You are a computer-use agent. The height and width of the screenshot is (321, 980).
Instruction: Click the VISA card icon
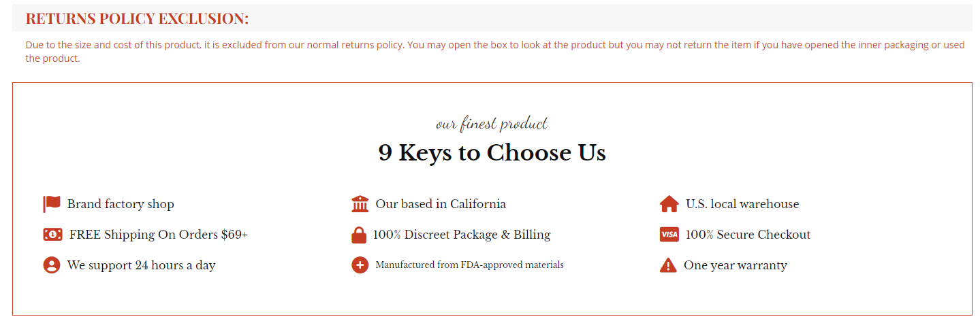click(669, 235)
